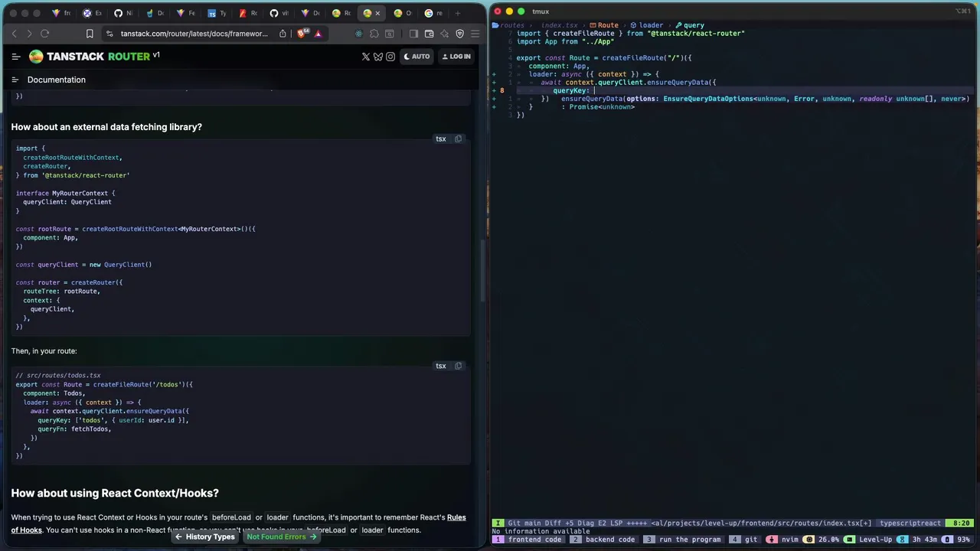This screenshot has width=980, height=551.
Task: Open Brave Rewards triangle icon
Action: coord(318,34)
